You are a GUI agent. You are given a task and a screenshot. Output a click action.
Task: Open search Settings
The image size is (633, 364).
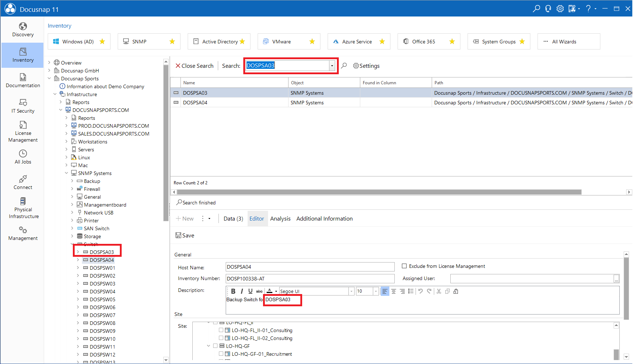(366, 66)
